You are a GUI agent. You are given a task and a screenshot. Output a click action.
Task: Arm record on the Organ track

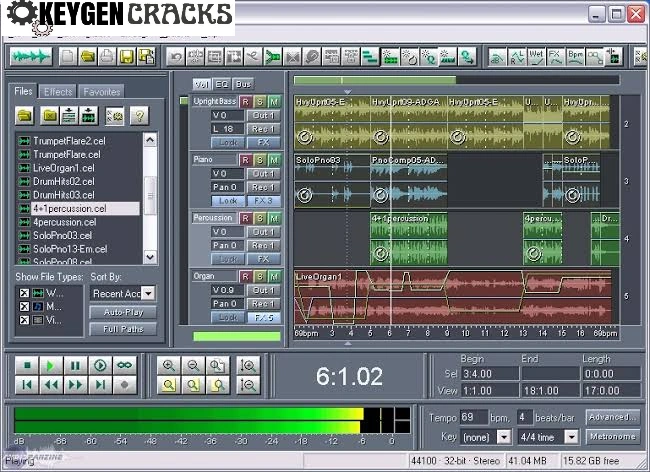click(246, 275)
